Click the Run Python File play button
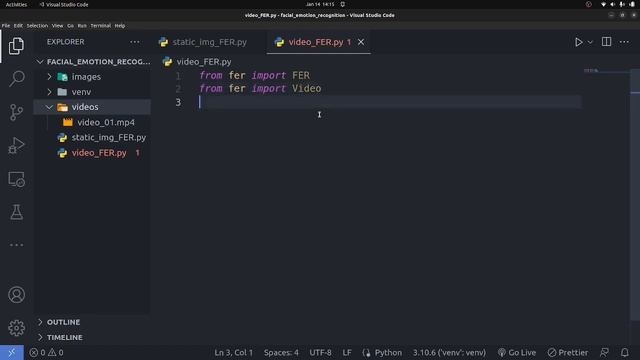 tap(578, 42)
